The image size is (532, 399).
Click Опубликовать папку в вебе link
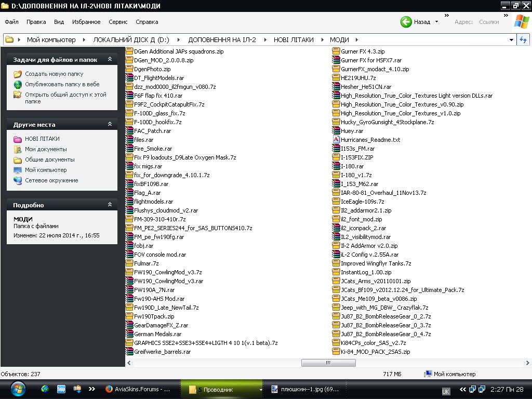tap(62, 84)
